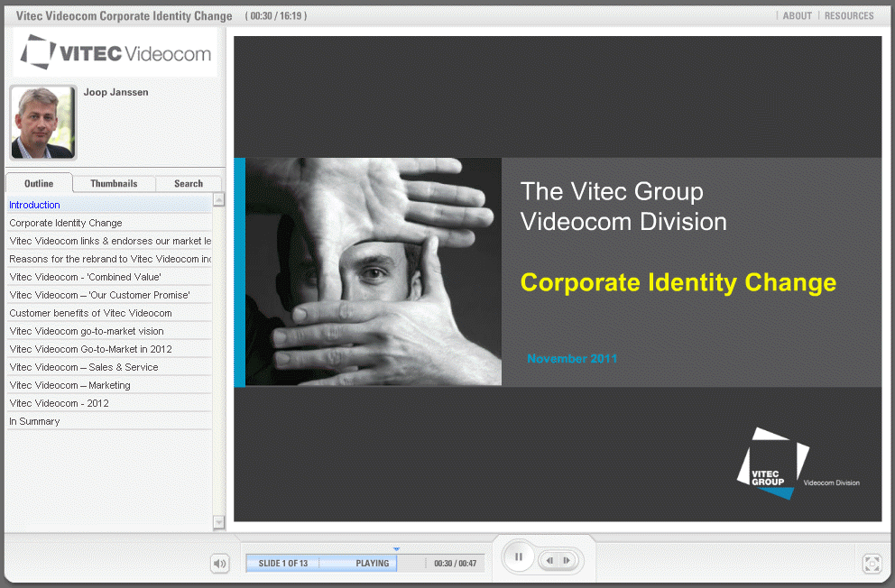Click the slide progress seek bar
This screenshot has width=895, height=588.
tap(365, 564)
